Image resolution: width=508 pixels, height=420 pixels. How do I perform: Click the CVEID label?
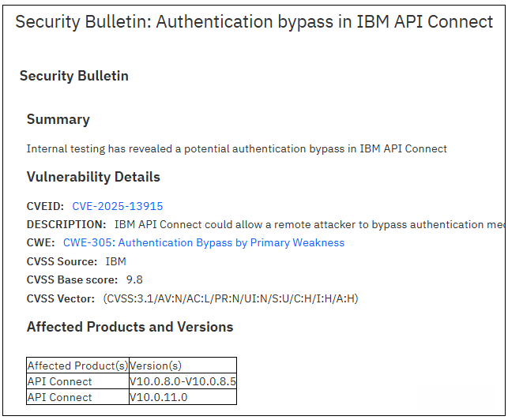click(x=46, y=206)
